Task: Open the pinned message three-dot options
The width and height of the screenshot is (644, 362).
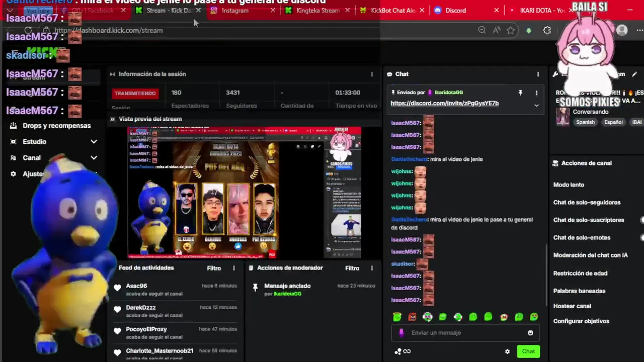Action: point(536,93)
